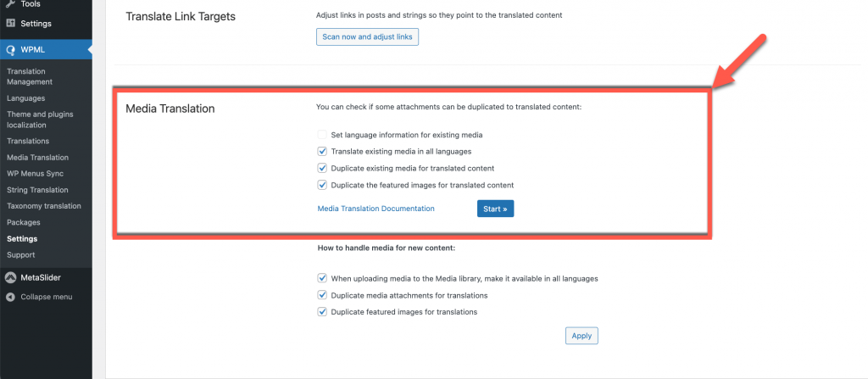Click the WPML logo icon in sidebar
This screenshot has width=868, height=379.
(10, 50)
